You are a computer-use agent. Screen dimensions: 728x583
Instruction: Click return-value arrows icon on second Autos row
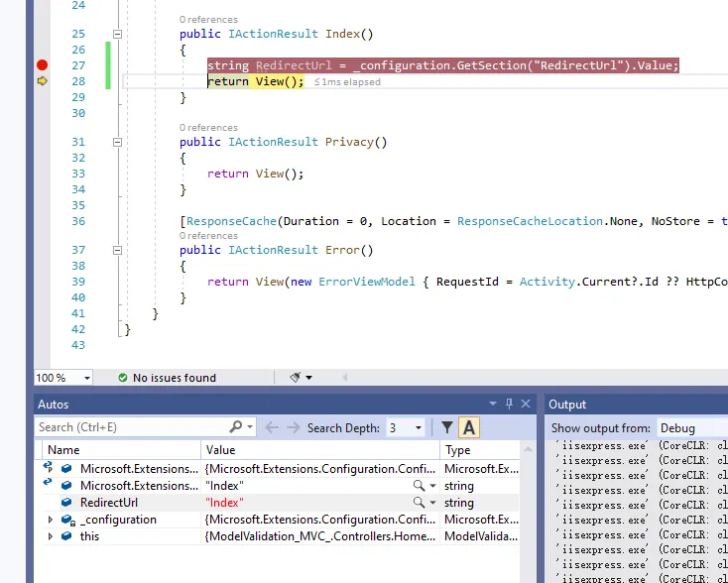tap(47, 483)
